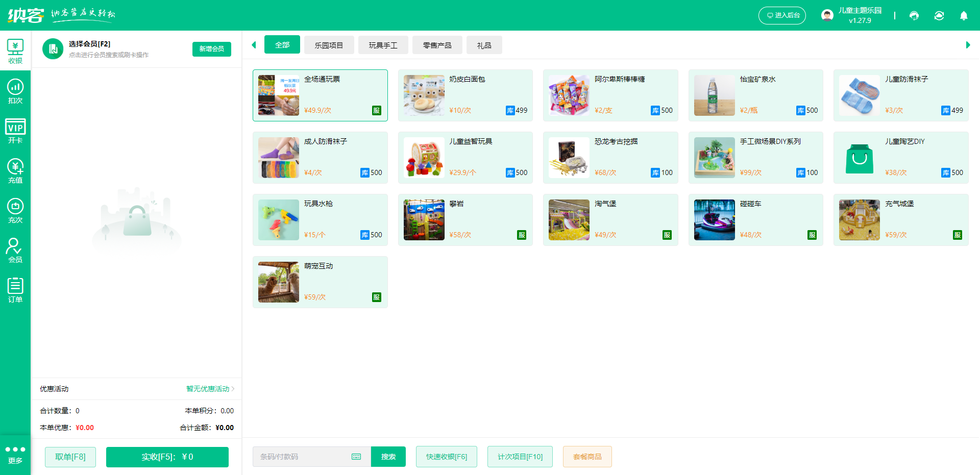
Task: Open the 充次 top-up sessions panel
Action: pyautogui.click(x=15, y=211)
